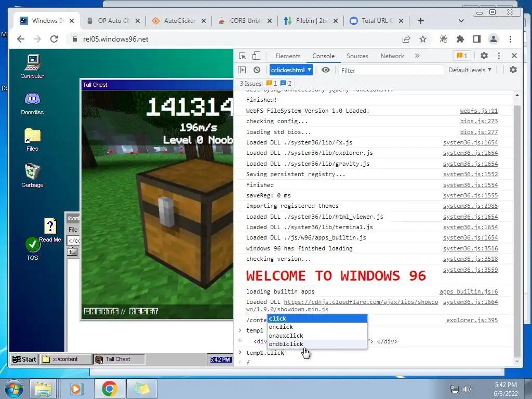Select the DevTools inspect element icon
This screenshot has height=399, width=532.
242,56
